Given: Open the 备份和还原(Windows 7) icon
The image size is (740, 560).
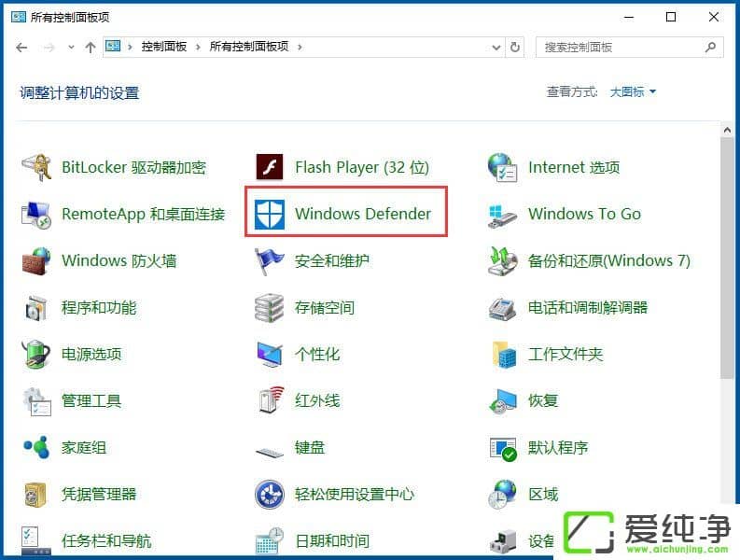Looking at the screenshot, I should pyautogui.click(x=502, y=261).
